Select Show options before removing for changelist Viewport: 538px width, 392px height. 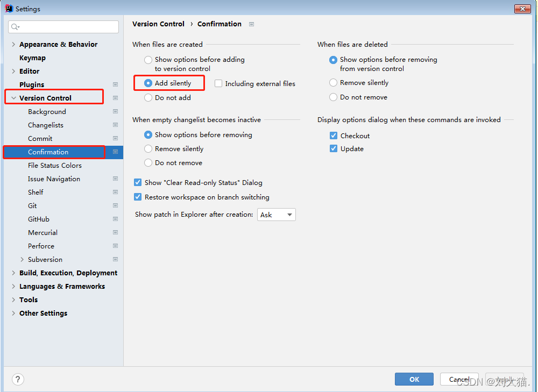click(x=148, y=135)
